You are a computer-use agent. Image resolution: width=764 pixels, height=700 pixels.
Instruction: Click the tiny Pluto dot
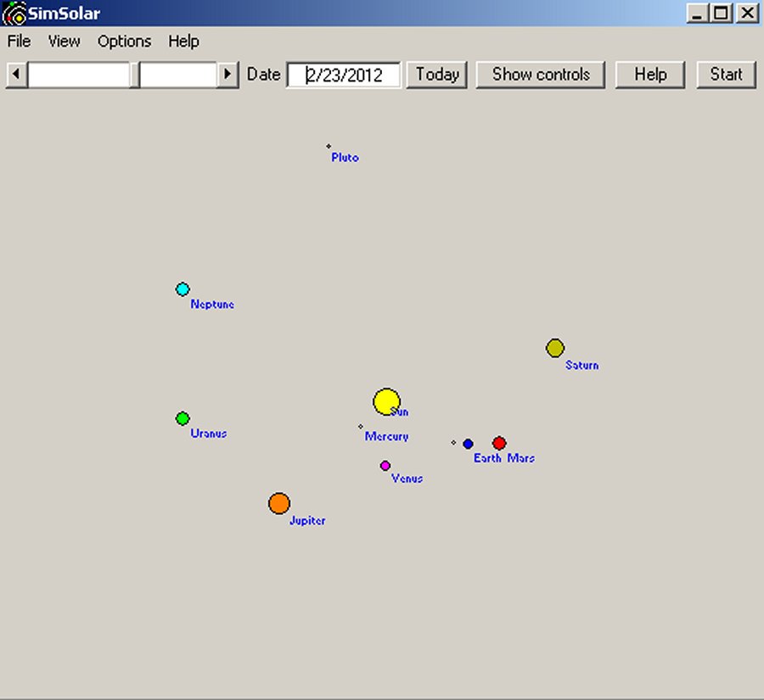coord(329,146)
